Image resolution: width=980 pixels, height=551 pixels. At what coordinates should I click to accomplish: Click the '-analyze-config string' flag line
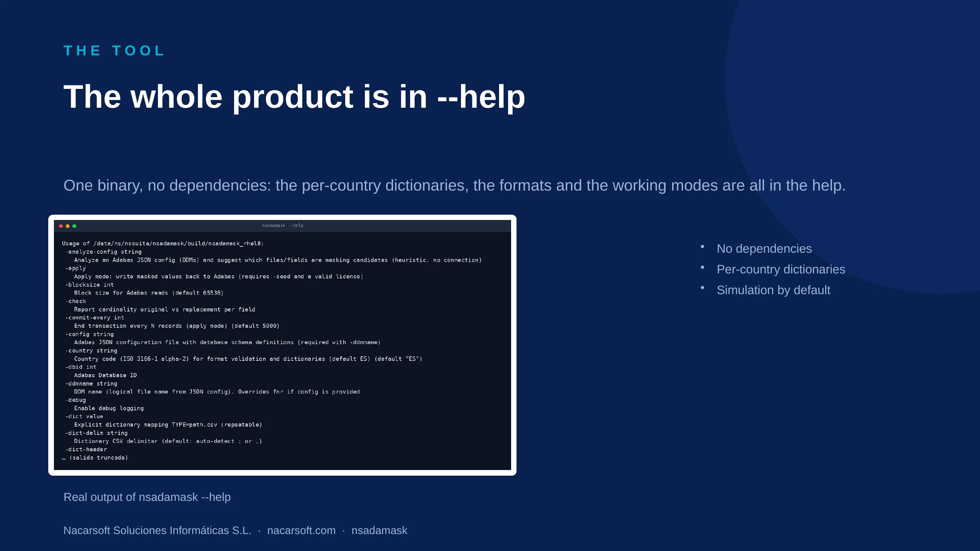(x=103, y=252)
